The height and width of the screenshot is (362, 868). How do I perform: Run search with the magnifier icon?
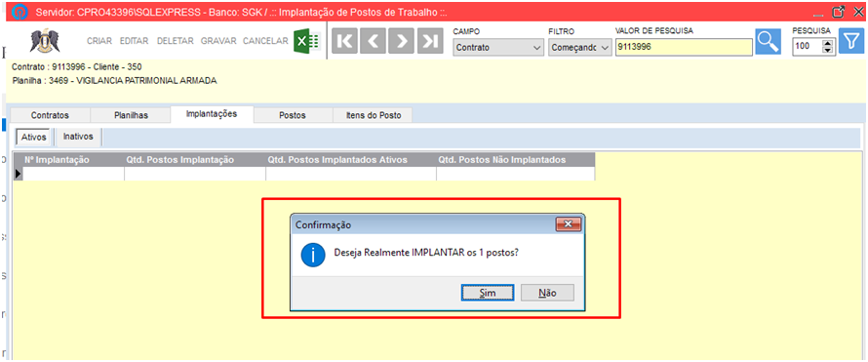point(769,42)
